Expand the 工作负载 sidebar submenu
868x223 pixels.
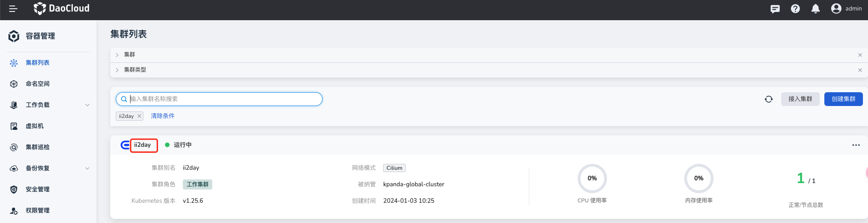(87, 105)
